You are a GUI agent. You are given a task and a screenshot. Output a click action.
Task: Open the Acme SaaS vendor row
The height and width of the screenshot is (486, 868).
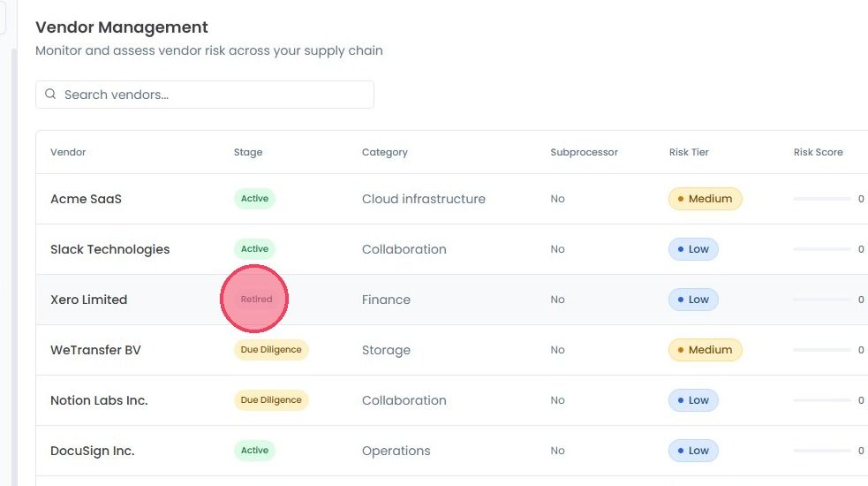(452, 199)
